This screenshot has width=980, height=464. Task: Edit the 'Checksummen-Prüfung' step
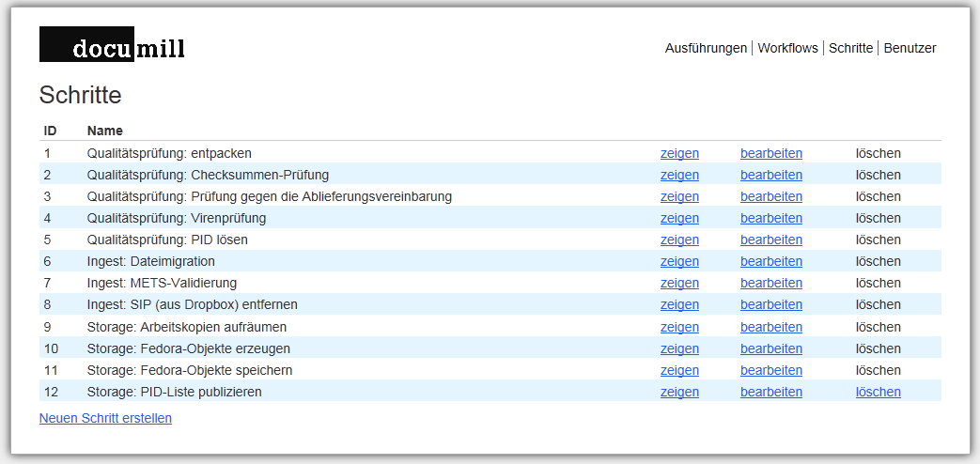(x=770, y=175)
